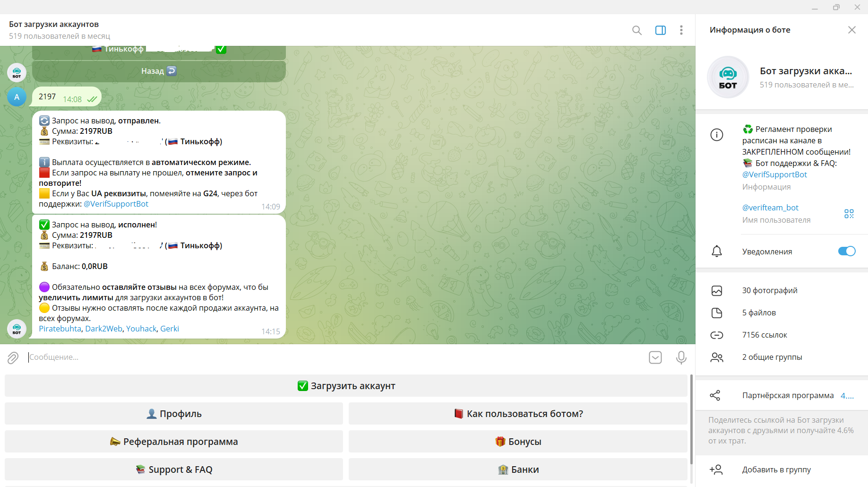Click the paperclip attach file icon
The image size is (868, 487).
[13, 357]
